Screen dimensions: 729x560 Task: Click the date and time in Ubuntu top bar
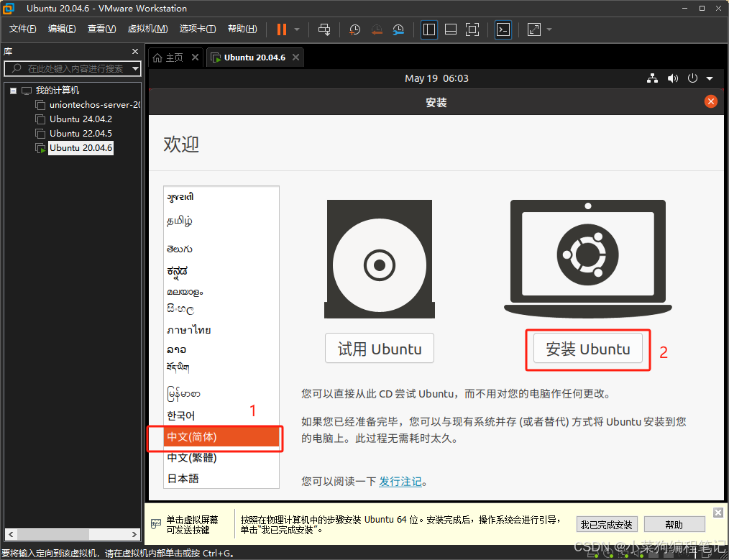click(x=436, y=78)
